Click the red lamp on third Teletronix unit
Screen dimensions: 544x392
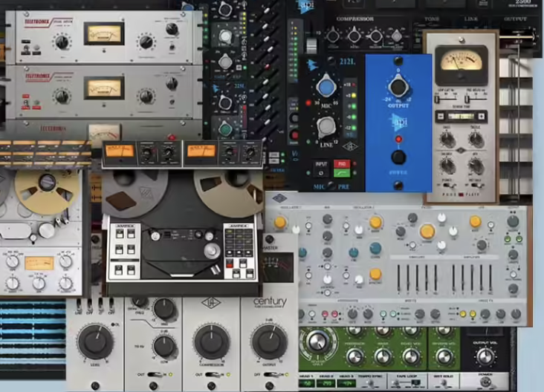click(171, 137)
